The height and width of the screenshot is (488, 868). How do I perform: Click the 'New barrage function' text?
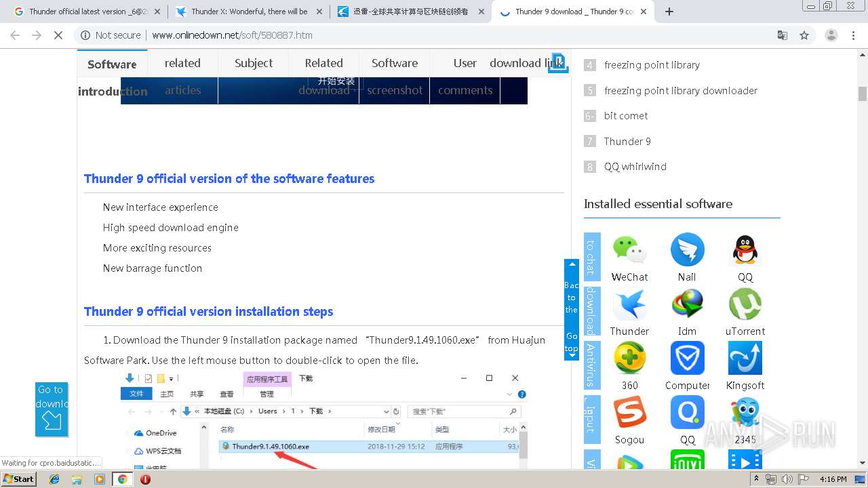pos(153,268)
